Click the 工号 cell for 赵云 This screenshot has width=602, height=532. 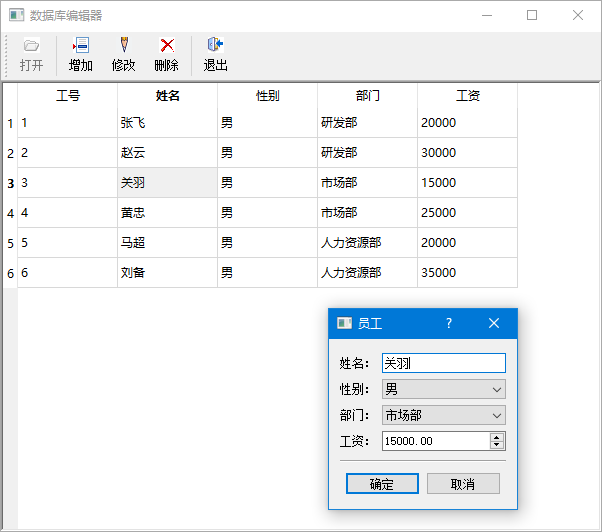coord(68,153)
